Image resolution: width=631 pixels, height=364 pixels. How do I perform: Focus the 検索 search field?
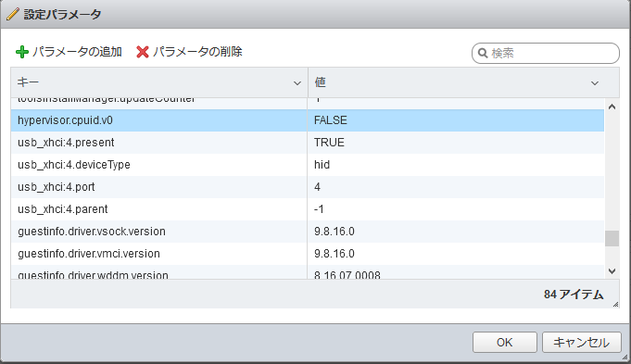(545, 53)
